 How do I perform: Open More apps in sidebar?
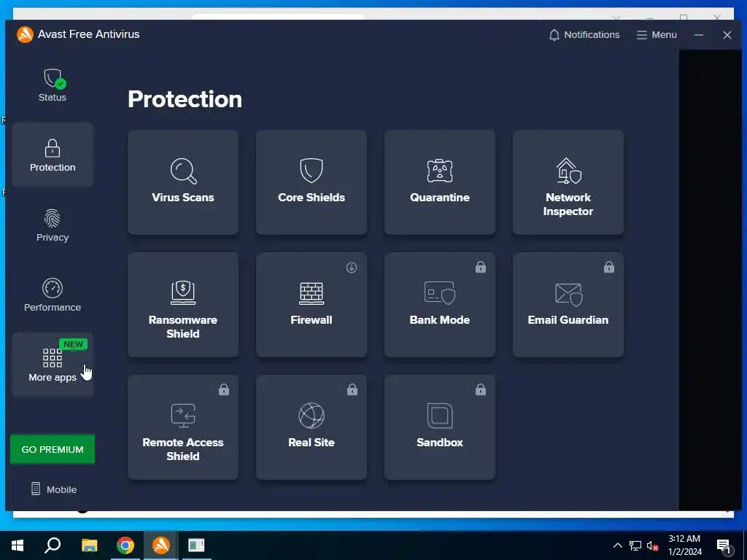tap(53, 365)
